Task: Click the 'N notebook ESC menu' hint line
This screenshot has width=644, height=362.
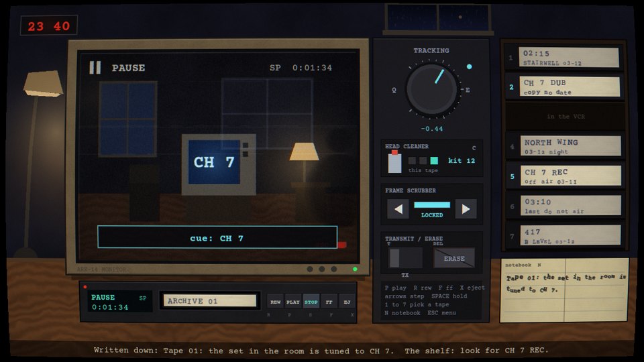Action: click(420, 313)
